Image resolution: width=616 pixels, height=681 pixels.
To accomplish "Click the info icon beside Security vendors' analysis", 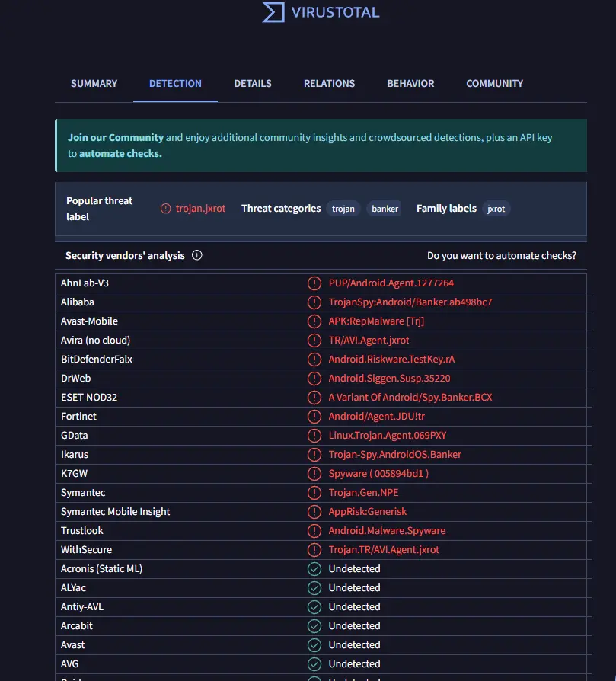I will 197,255.
